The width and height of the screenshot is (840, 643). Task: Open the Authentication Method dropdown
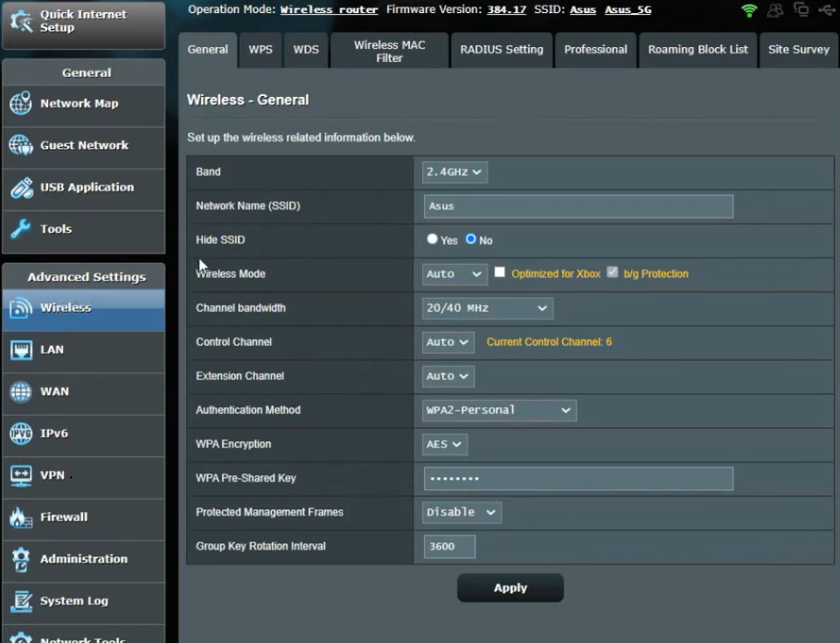499,411
